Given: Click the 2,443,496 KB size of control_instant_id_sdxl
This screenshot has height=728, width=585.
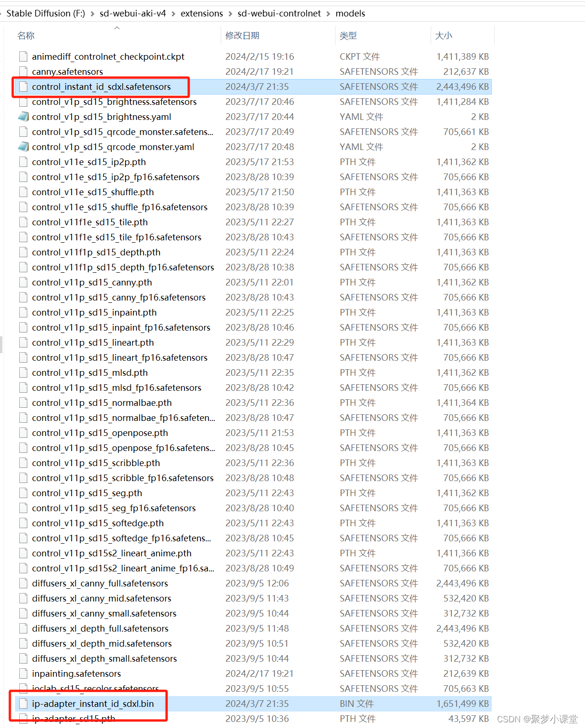Looking at the screenshot, I should click(x=463, y=87).
